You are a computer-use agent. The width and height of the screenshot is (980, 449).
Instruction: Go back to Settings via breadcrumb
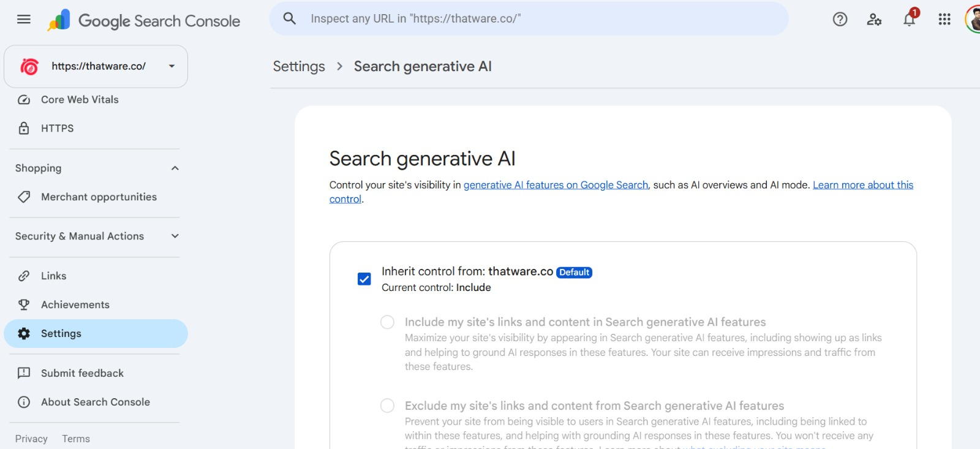(299, 66)
